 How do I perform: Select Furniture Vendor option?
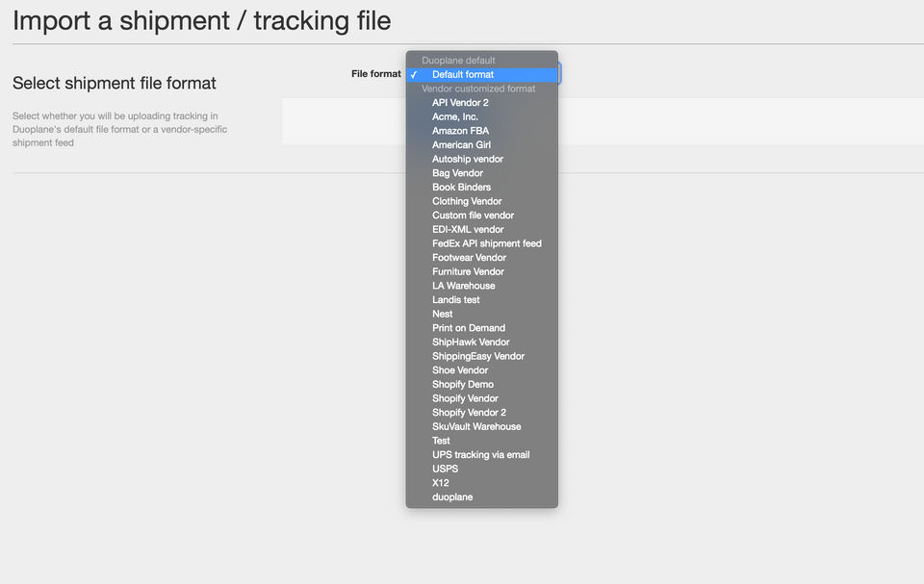click(468, 272)
